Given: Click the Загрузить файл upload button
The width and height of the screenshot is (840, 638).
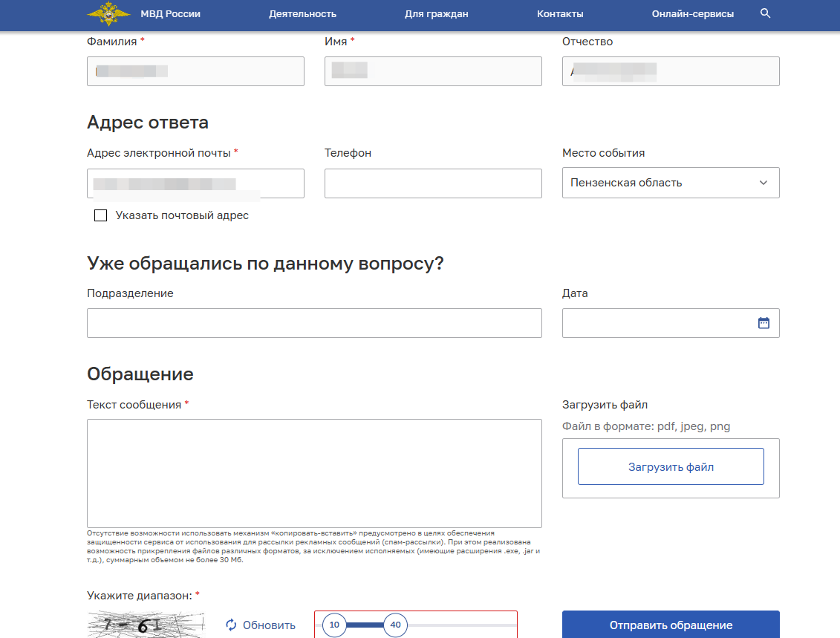Looking at the screenshot, I should tap(671, 466).
